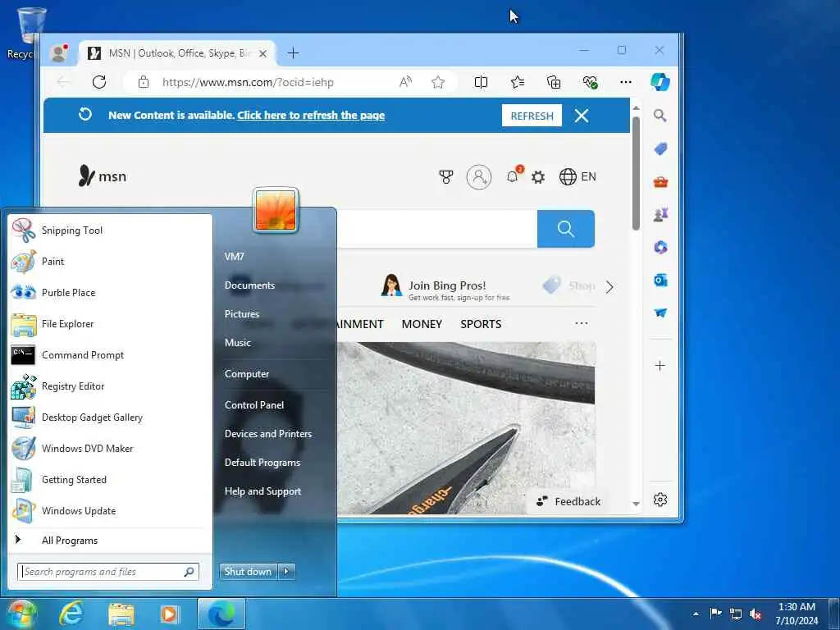The height and width of the screenshot is (630, 840).
Task: Click the Search programs and files field
Action: tap(108, 572)
